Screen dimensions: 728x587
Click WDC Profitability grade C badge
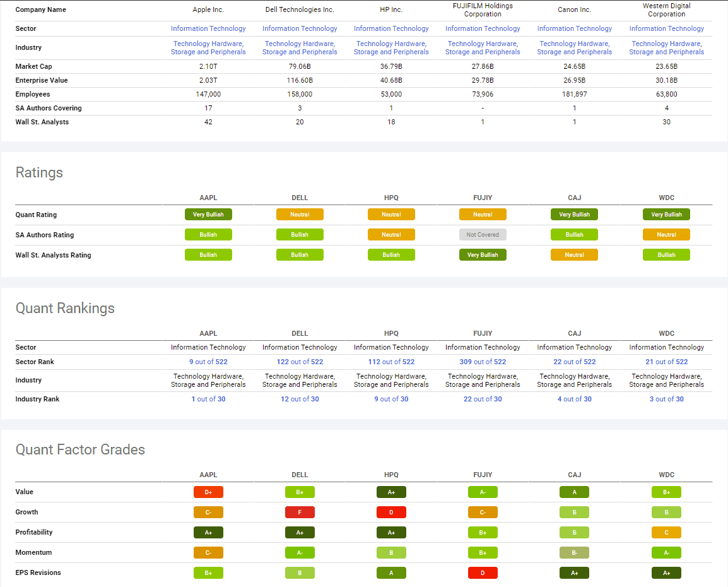click(x=666, y=533)
